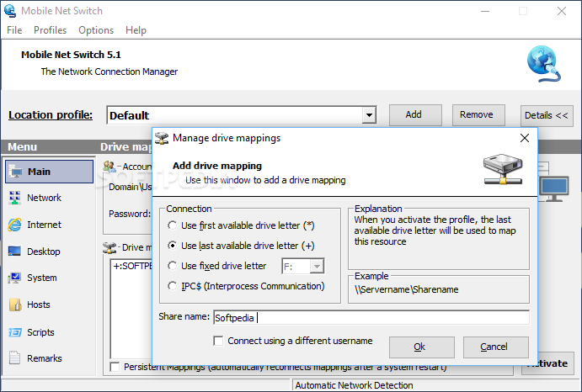Viewport: 582px width, 392px height.
Task: Click into the Share name text field
Action: [371, 318]
